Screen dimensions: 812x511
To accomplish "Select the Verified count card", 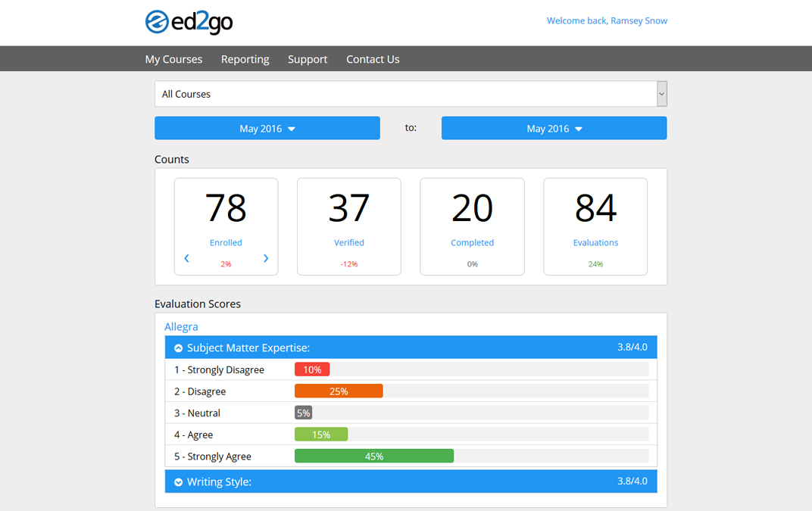I will (x=349, y=226).
